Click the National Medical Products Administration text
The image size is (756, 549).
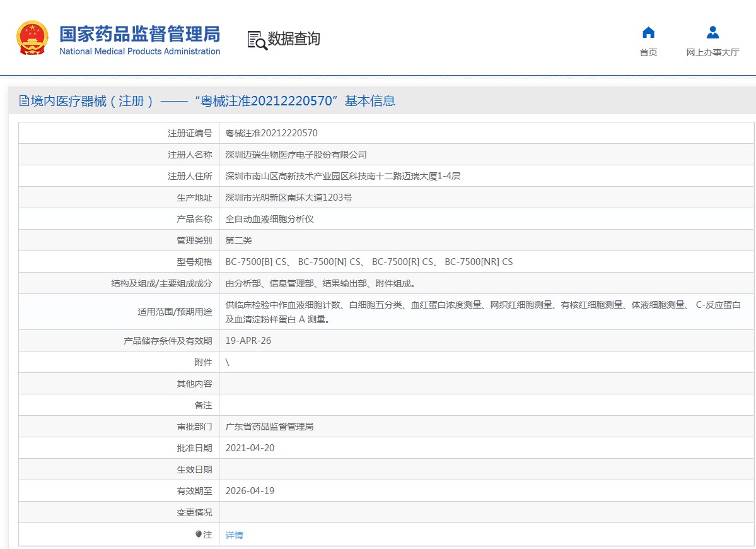[139, 52]
